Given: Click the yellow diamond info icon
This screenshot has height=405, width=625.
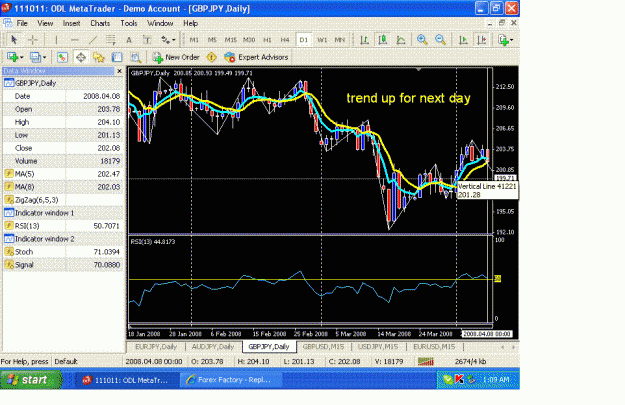Looking at the screenshot, I should [211, 57].
